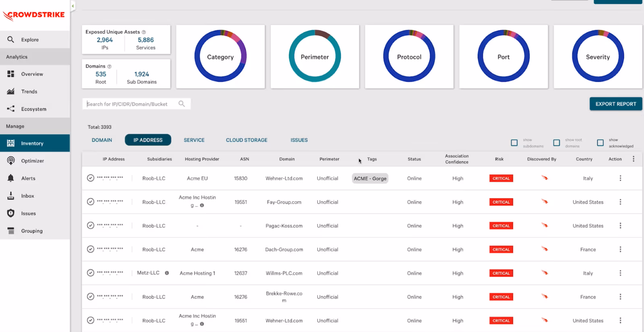Open the Protocol donut chart
The width and height of the screenshot is (644, 332).
(x=409, y=56)
